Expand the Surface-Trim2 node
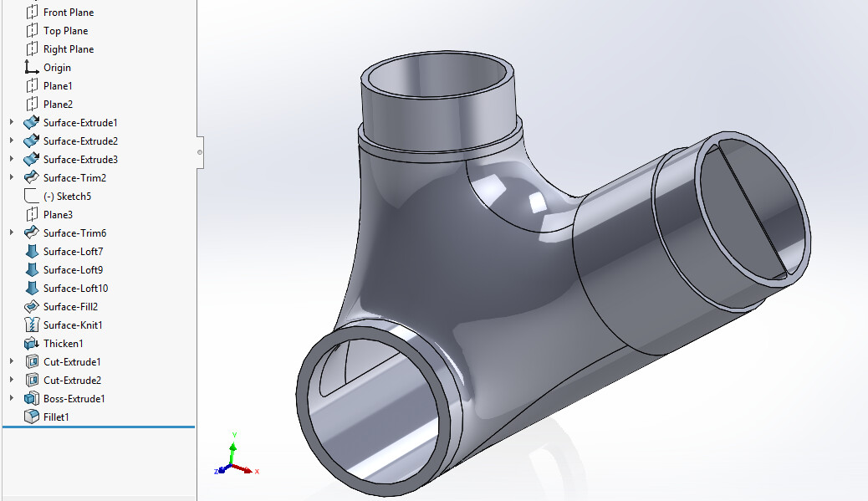 tap(12, 178)
